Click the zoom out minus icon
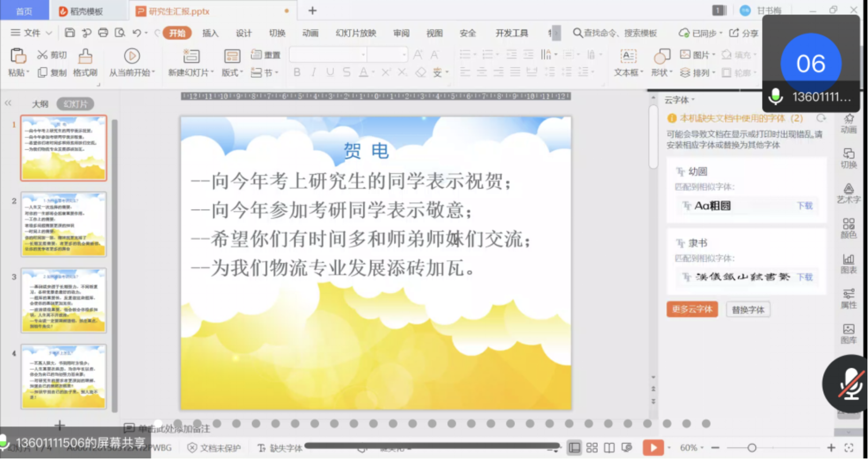868x459 pixels. tap(715, 448)
